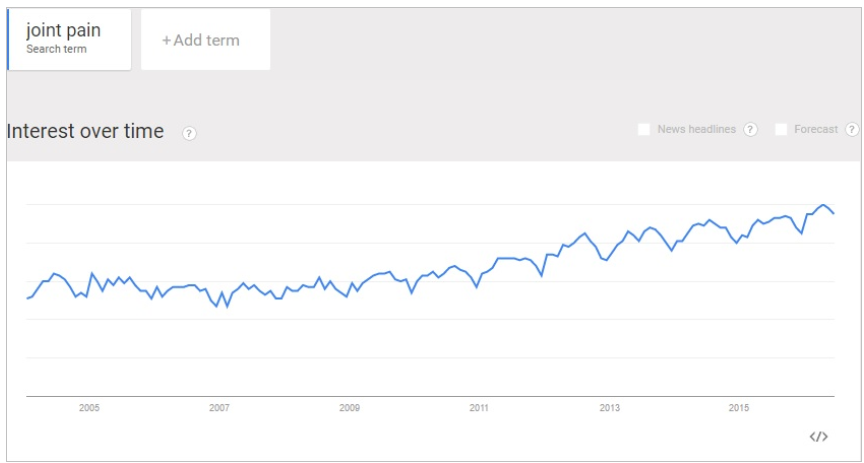
Task: Click the peak point of the trend line
Action: click(823, 204)
